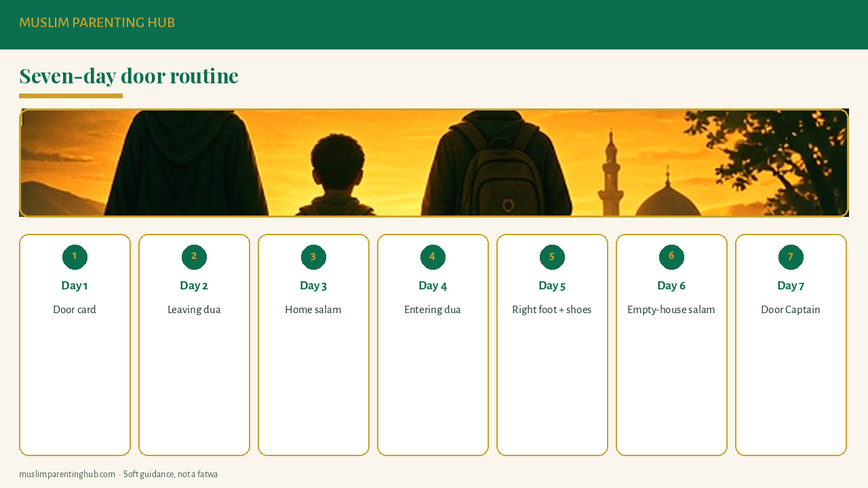
Task: Click the number 4 circle badge
Action: tap(433, 257)
